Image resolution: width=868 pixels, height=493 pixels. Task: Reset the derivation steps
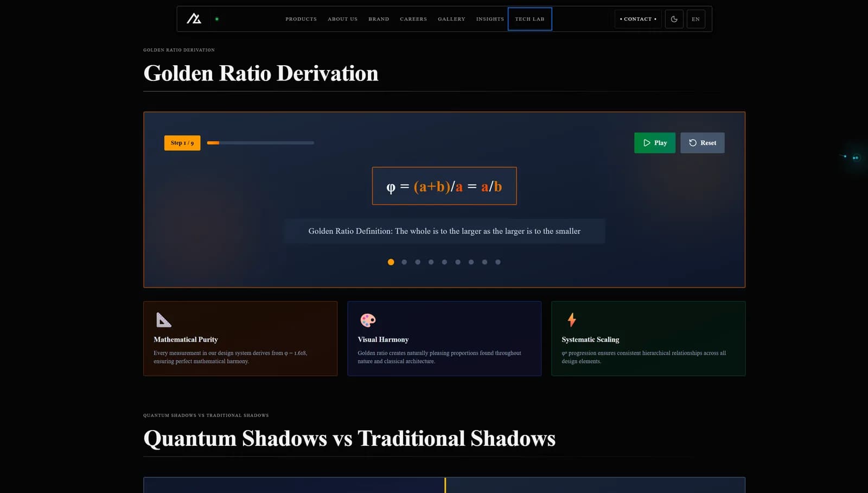click(x=703, y=143)
